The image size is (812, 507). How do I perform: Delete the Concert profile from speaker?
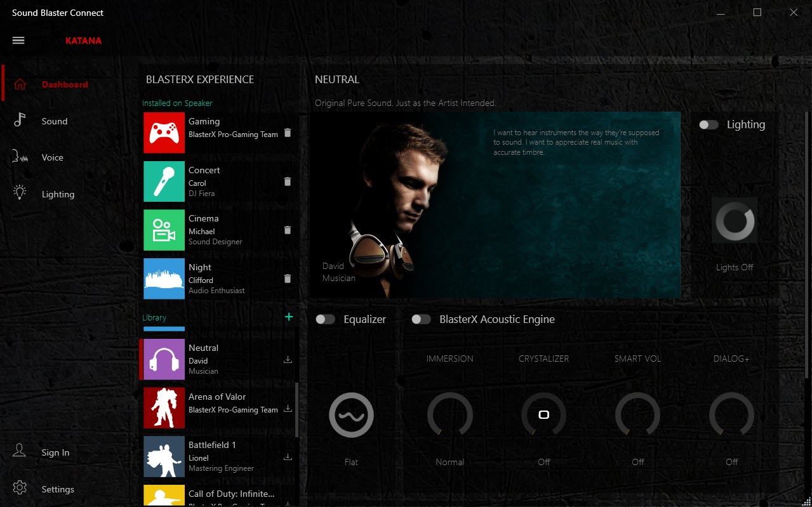pos(288,181)
